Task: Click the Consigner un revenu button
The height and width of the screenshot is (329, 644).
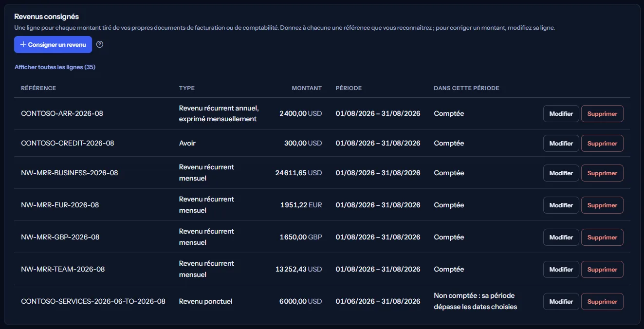Action: click(x=53, y=44)
